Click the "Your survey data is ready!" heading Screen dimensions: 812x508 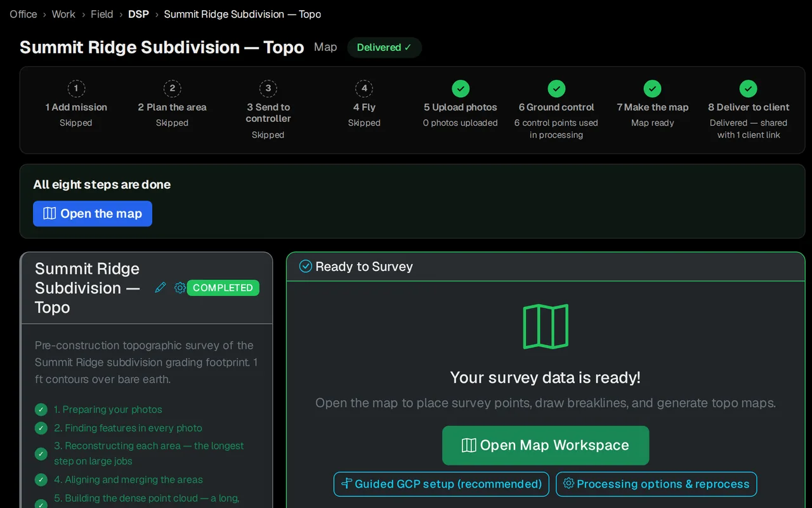(x=546, y=378)
